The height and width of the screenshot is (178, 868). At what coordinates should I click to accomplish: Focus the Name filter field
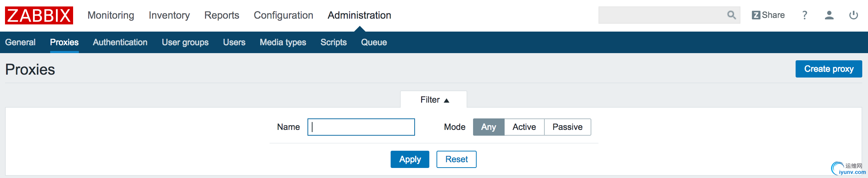(361, 127)
